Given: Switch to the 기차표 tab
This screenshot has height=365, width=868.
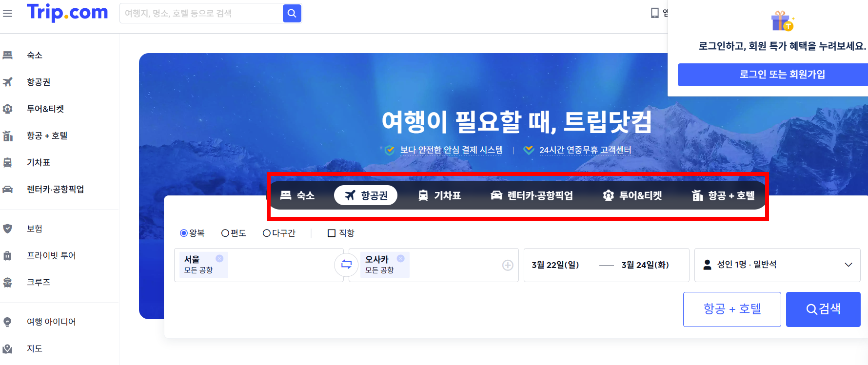Looking at the screenshot, I should pos(439,195).
